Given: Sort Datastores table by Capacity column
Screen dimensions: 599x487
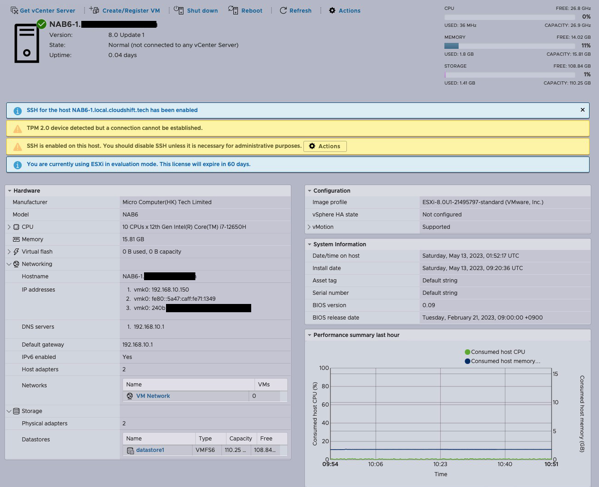Looking at the screenshot, I should (x=241, y=438).
